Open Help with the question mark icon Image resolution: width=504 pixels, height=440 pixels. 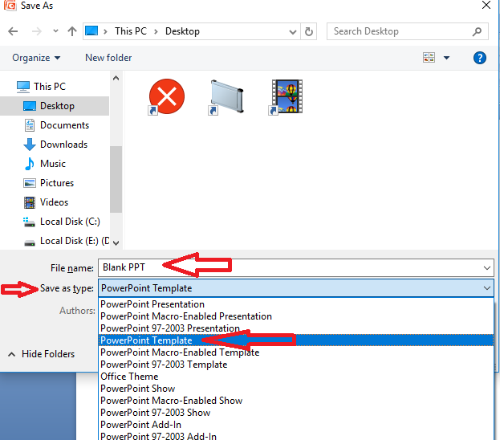pos(480,58)
